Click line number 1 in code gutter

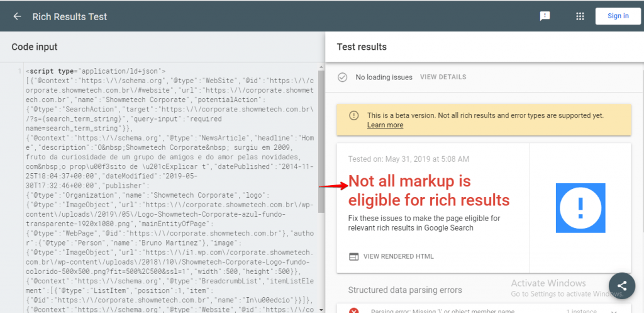point(19,71)
